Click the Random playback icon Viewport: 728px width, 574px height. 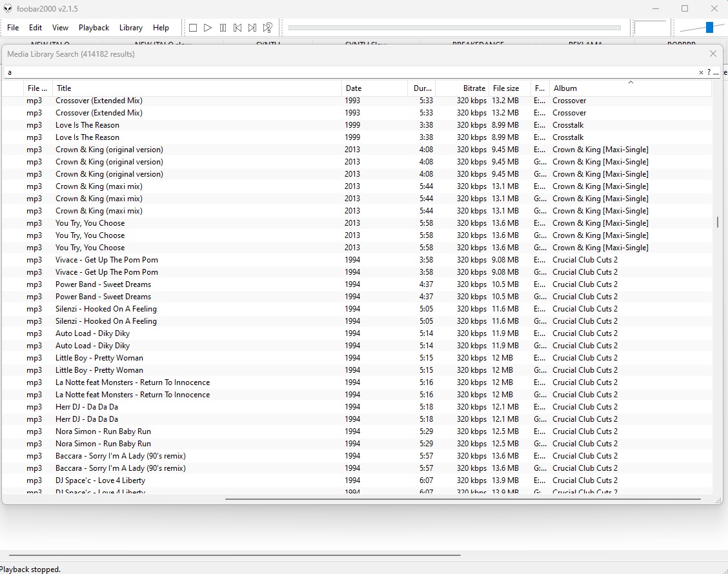pos(267,28)
